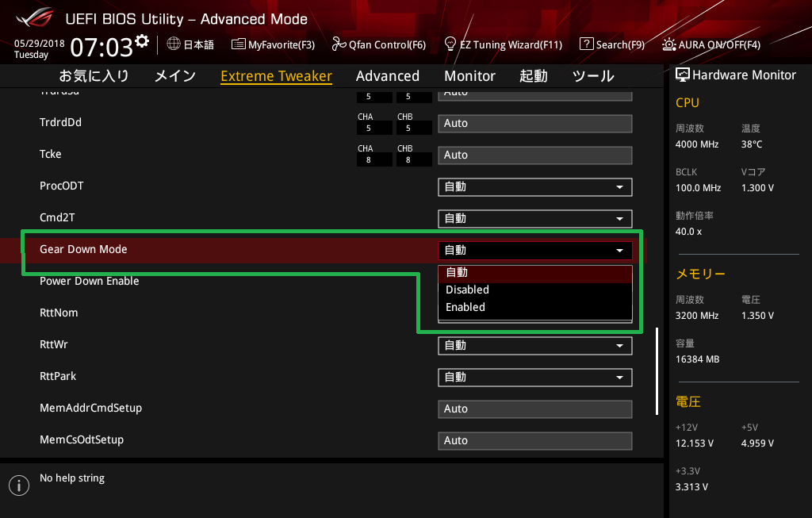812x518 pixels.
Task: Open the Advanced tab
Action: (x=387, y=75)
